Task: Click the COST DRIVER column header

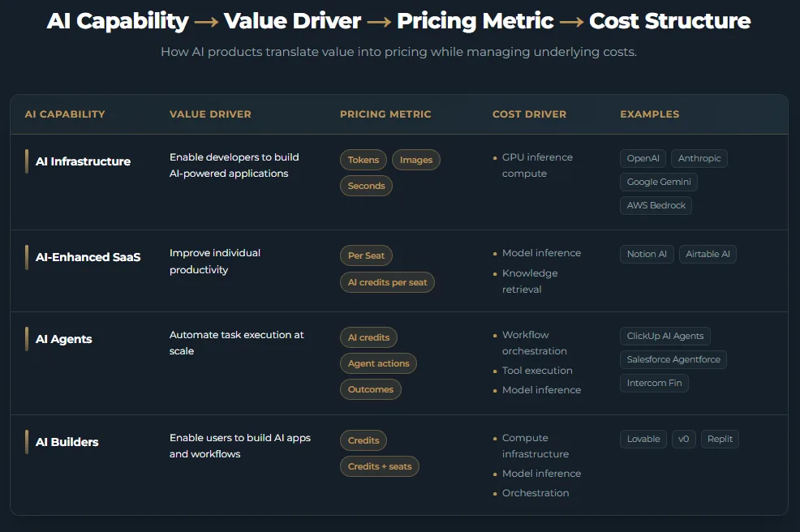Action: pyautogui.click(x=529, y=114)
